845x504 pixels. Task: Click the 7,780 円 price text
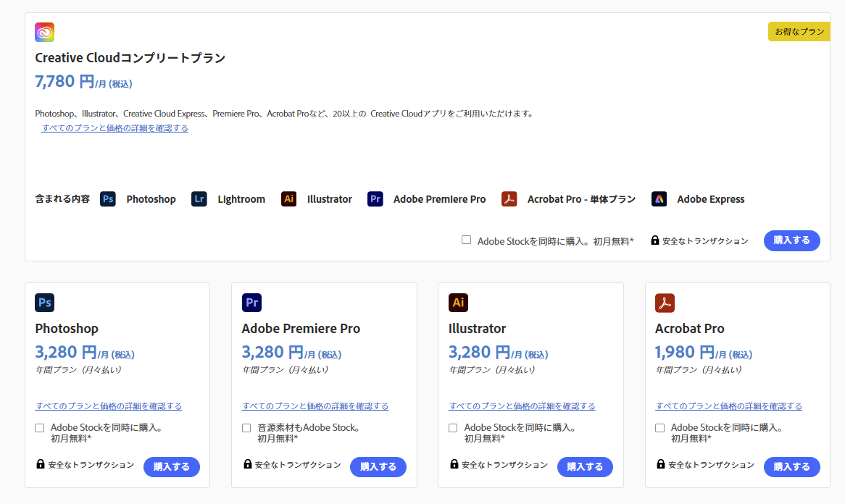[x=83, y=81]
